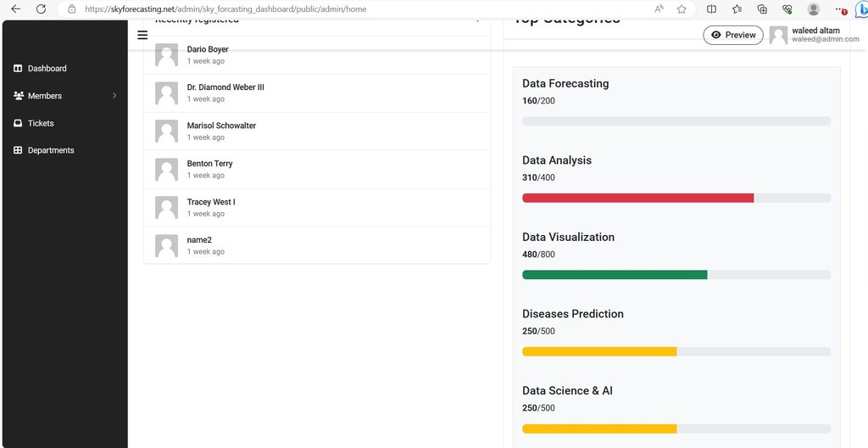The height and width of the screenshot is (448, 868).
Task: Click the Departments grid icon
Action: pyautogui.click(x=18, y=150)
